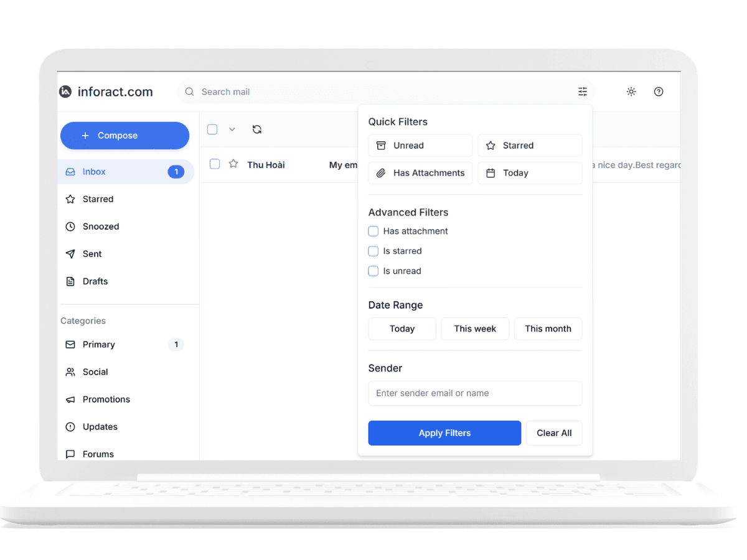Screen dimensions: 747x560
Task: Open the Help question mark icon
Action: [658, 91]
